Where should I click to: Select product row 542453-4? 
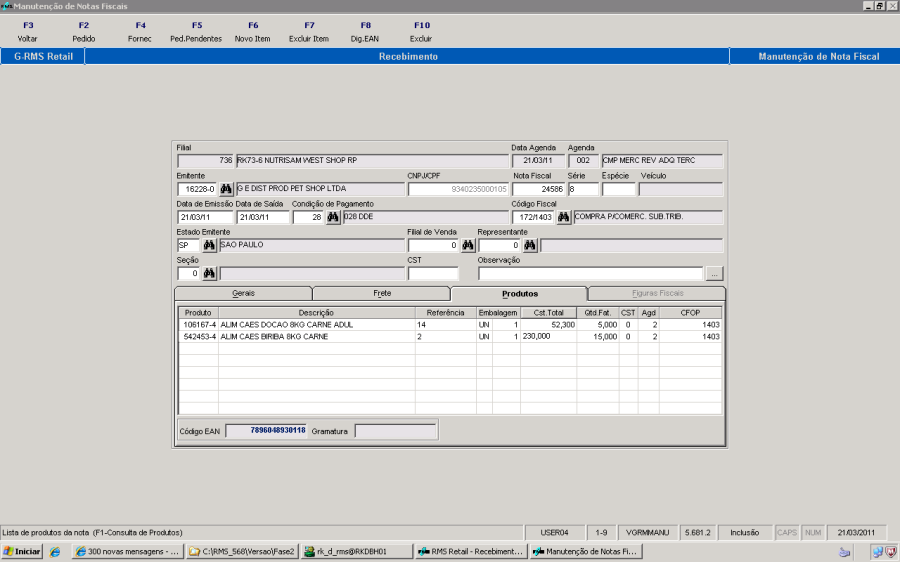[x=450, y=337]
